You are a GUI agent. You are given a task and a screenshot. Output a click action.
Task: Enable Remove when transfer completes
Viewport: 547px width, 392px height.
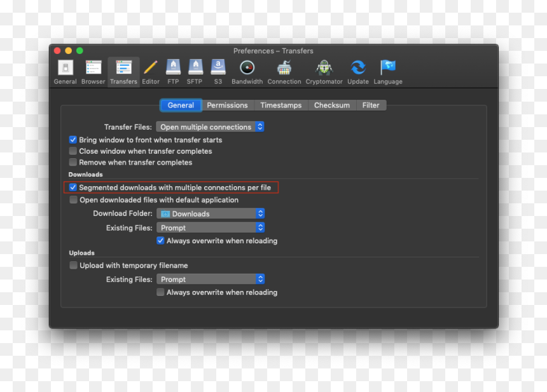73,162
